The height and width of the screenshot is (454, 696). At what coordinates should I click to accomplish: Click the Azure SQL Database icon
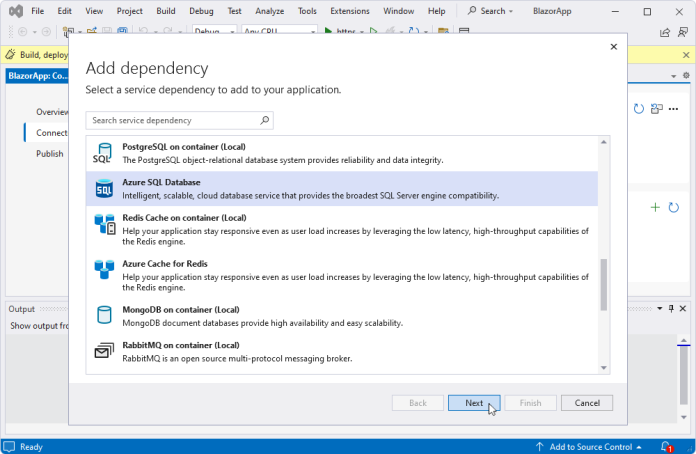[x=104, y=189]
